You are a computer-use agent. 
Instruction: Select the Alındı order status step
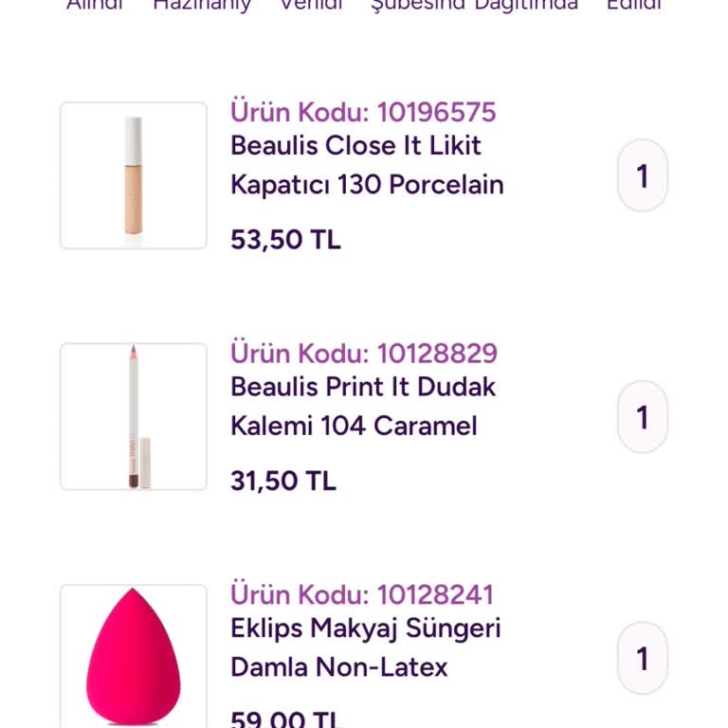pyautogui.click(x=95, y=5)
